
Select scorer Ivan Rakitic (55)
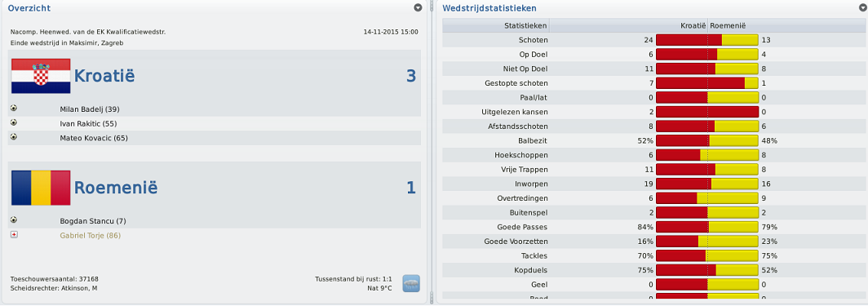pyautogui.click(x=88, y=123)
